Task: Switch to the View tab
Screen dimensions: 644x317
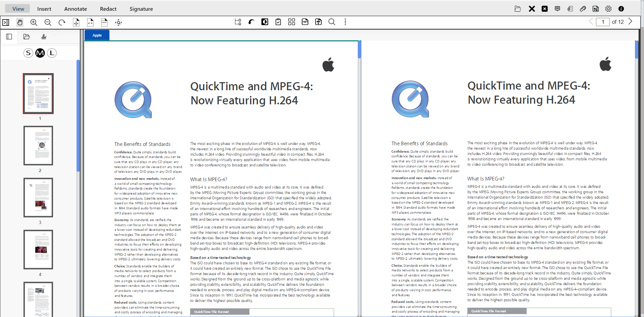Action: click(x=18, y=9)
